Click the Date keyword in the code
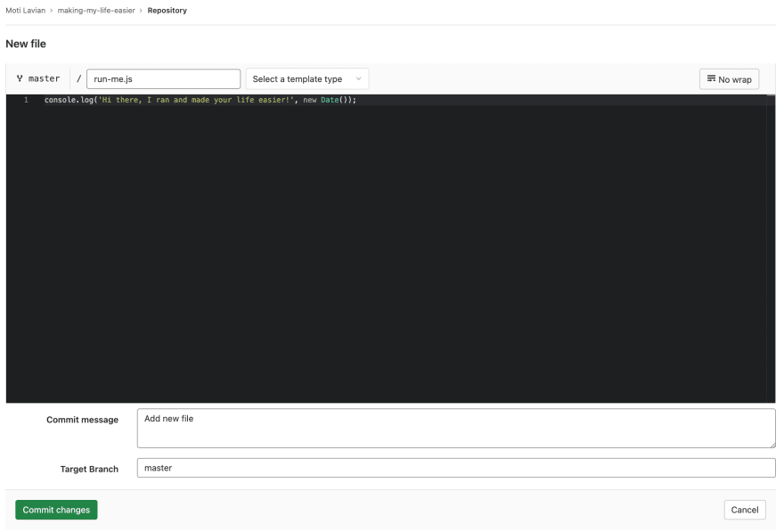784x532 pixels. coord(330,100)
